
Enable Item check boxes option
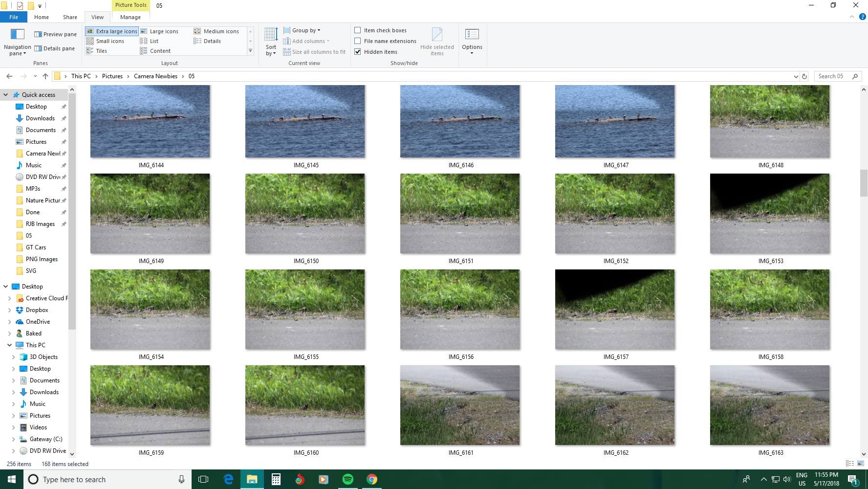(358, 30)
